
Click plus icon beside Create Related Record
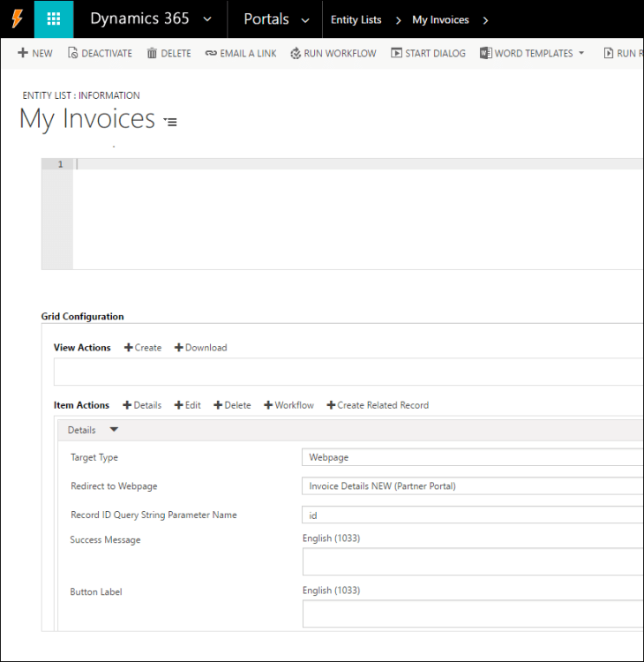pyautogui.click(x=332, y=405)
